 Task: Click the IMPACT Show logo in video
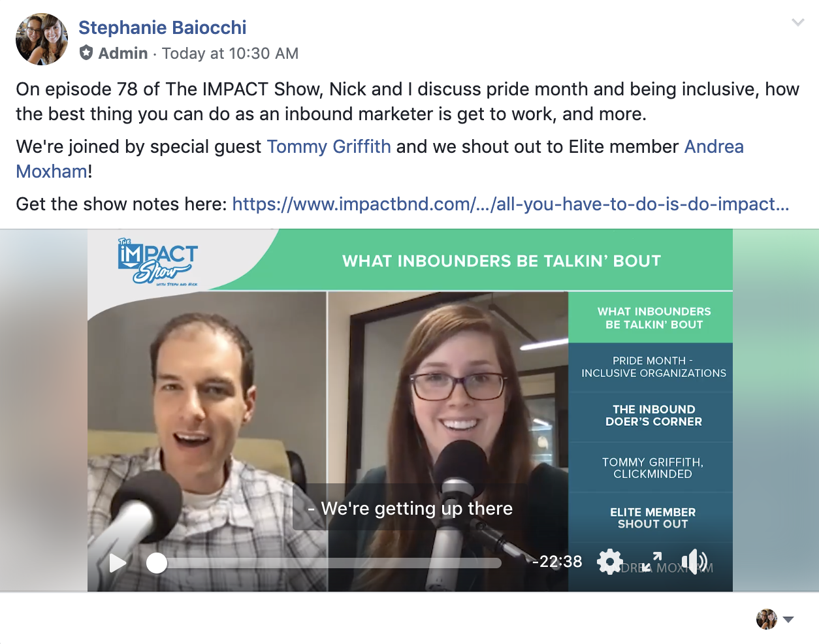pyautogui.click(x=157, y=261)
